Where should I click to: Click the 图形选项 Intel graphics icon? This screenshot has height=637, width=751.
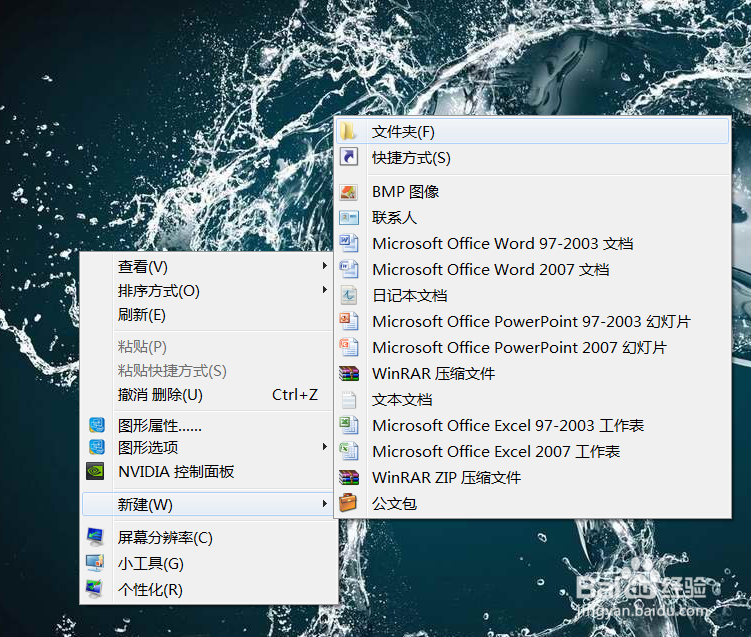[x=97, y=447]
